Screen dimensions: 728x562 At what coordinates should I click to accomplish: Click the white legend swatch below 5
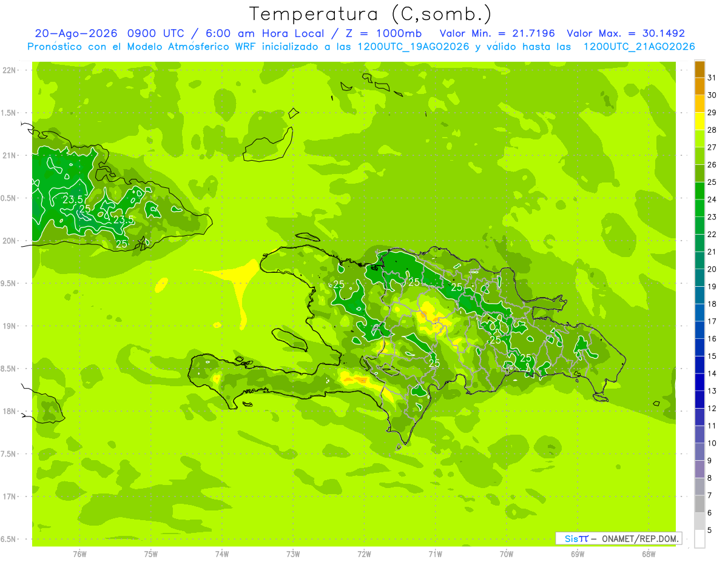click(699, 539)
